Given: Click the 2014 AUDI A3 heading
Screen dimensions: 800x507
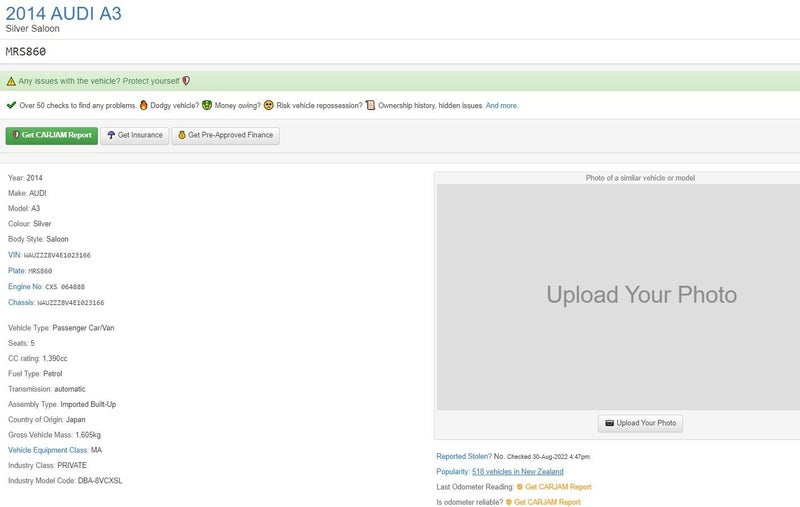Looking at the screenshot, I should [64, 13].
